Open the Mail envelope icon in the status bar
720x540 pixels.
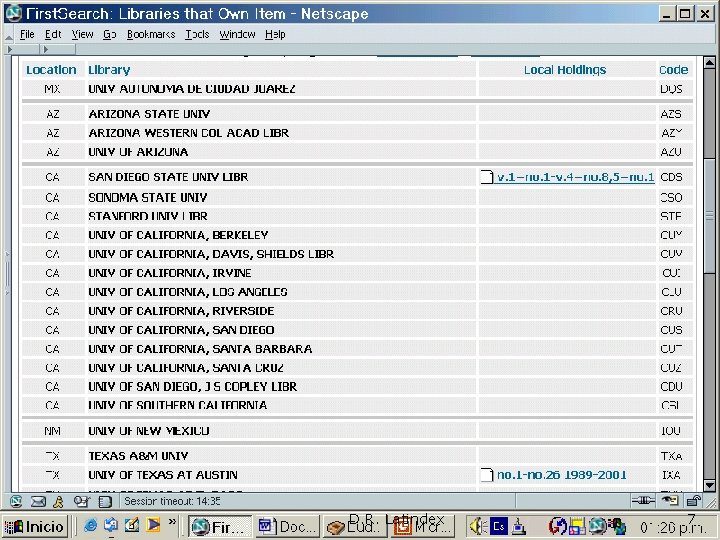(38, 501)
